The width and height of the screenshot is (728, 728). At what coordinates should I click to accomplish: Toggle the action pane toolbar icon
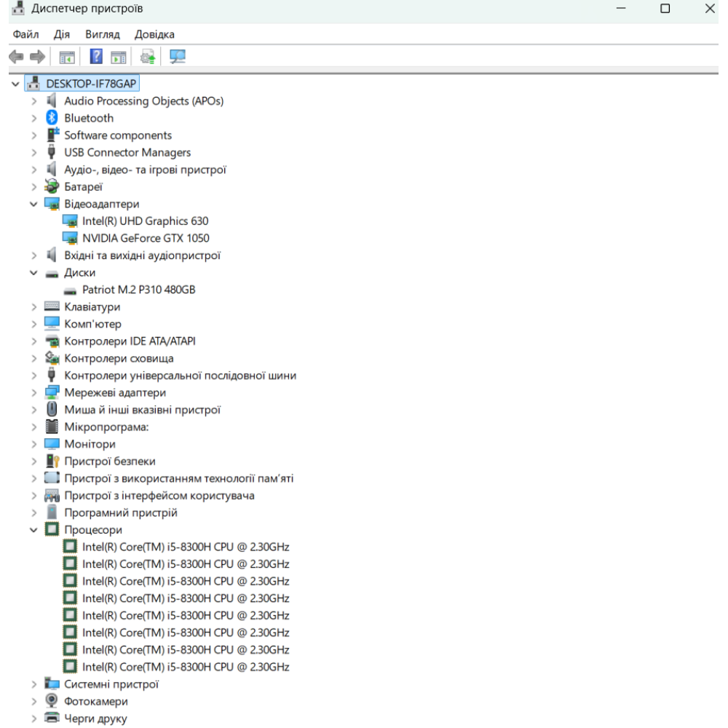click(119, 57)
